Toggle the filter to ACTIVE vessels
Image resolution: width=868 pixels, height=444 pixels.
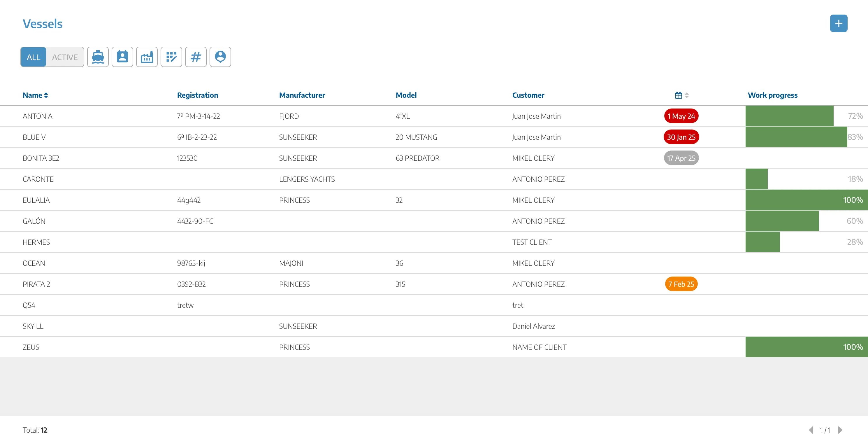[65, 57]
